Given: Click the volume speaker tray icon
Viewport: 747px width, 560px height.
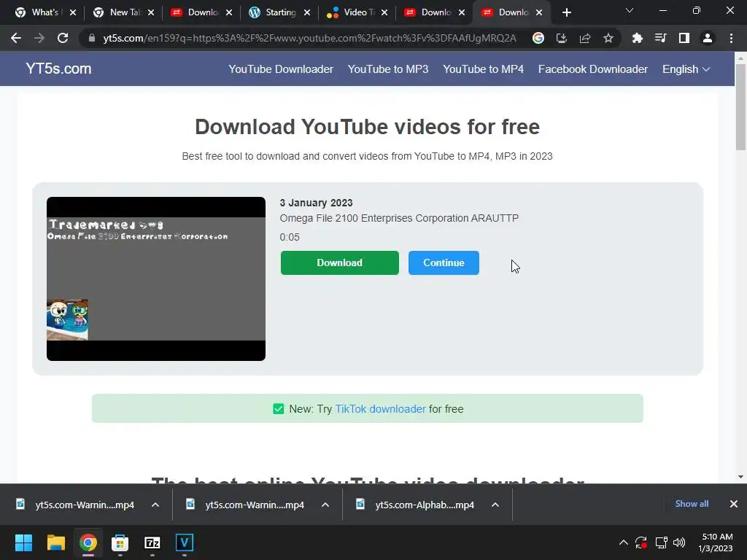Looking at the screenshot, I should coord(679,542).
